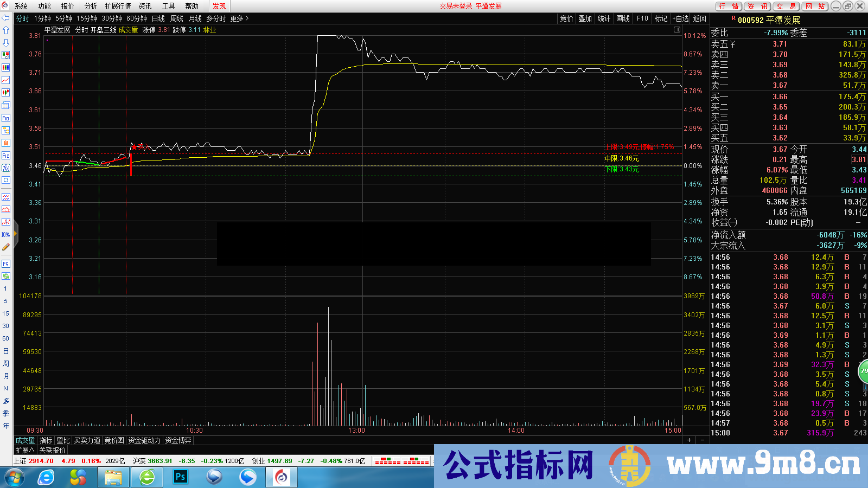Select the pencil drawing icon in left sidebar
This screenshot has height=488, width=868.
6,247
